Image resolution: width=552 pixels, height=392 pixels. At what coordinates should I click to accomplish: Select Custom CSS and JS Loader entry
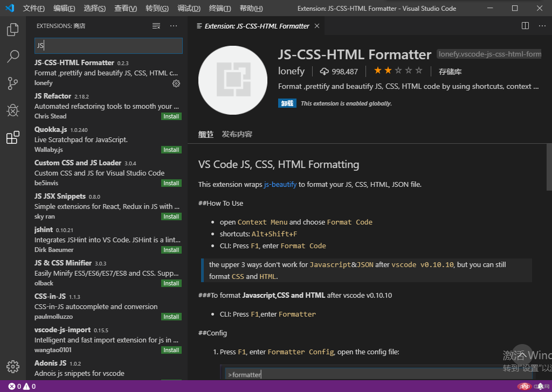(x=107, y=173)
